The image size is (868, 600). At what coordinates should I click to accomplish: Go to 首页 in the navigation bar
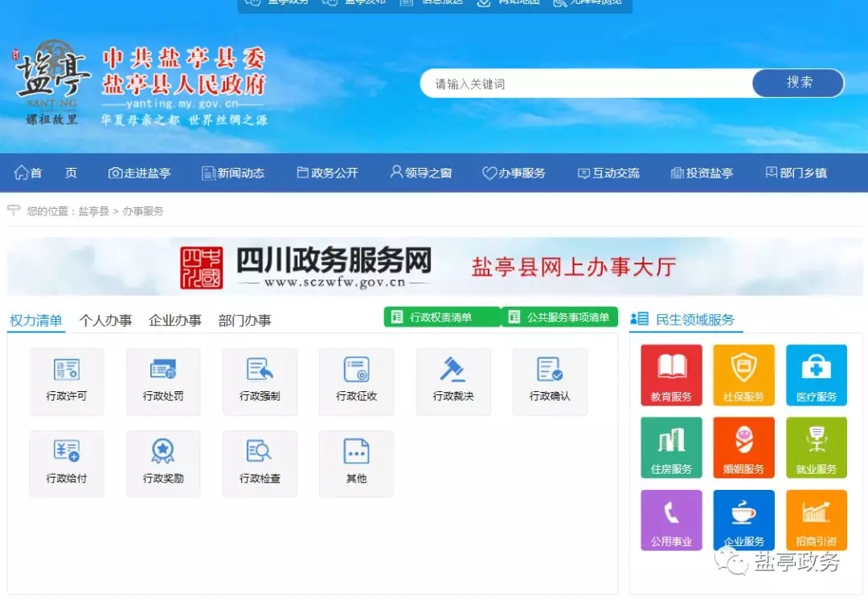pos(45,173)
